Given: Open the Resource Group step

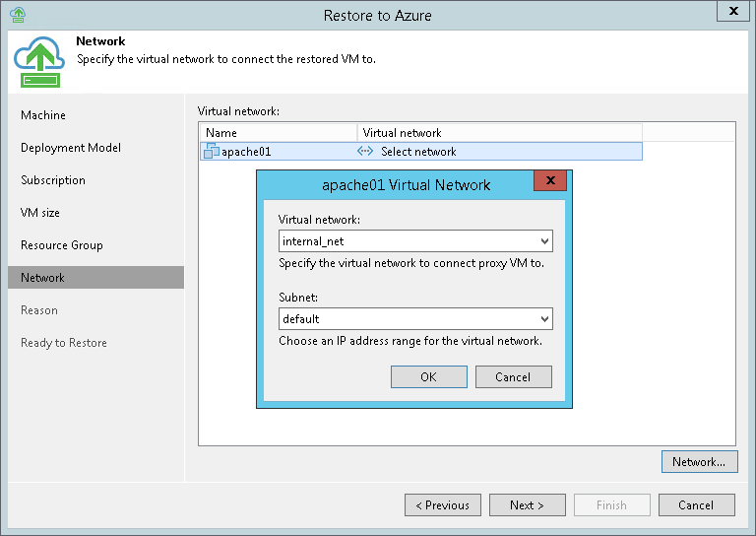Looking at the screenshot, I should tap(62, 245).
